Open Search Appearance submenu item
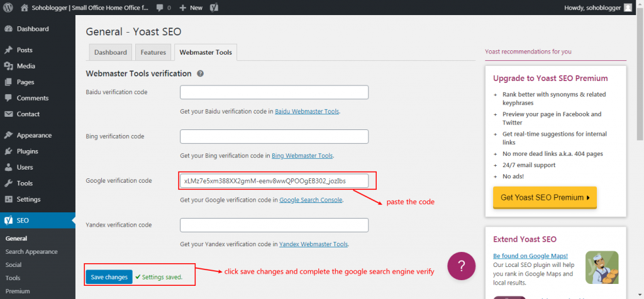 click(x=31, y=252)
